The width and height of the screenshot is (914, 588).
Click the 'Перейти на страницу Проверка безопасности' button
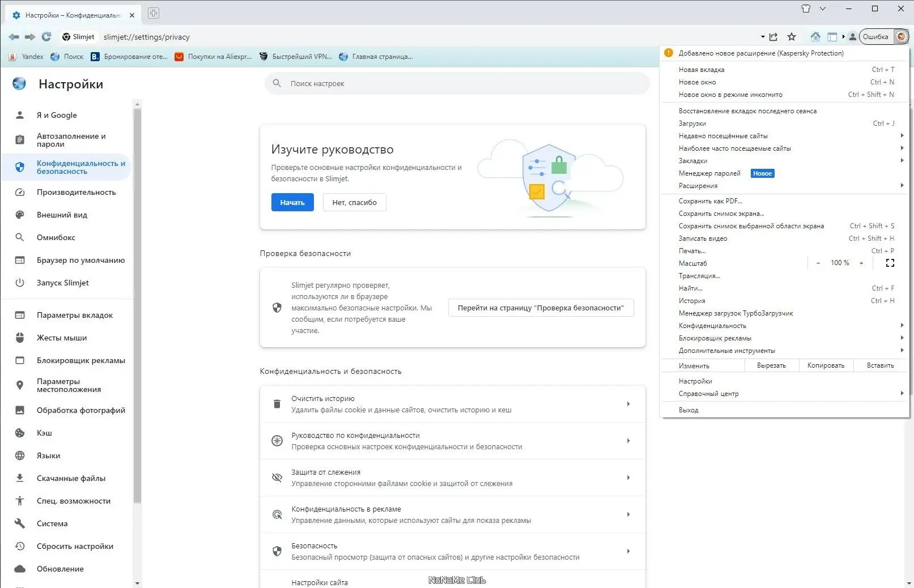click(541, 308)
